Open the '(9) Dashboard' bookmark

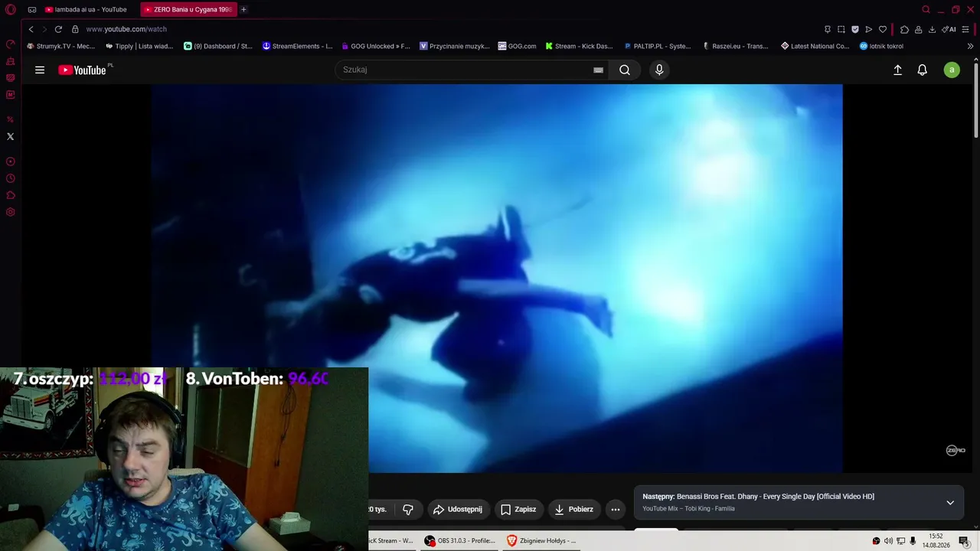point(218,46)
